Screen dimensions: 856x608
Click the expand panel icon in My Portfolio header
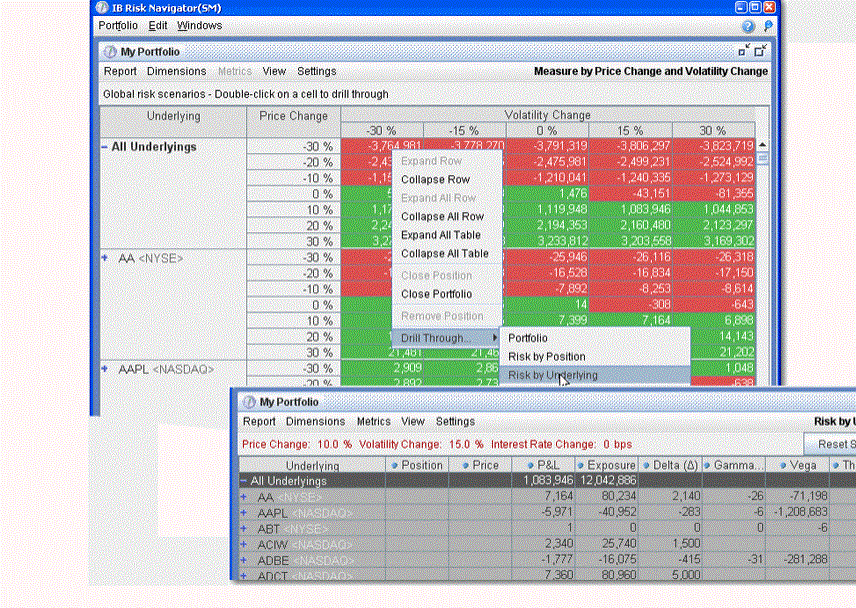click(761, 51)
